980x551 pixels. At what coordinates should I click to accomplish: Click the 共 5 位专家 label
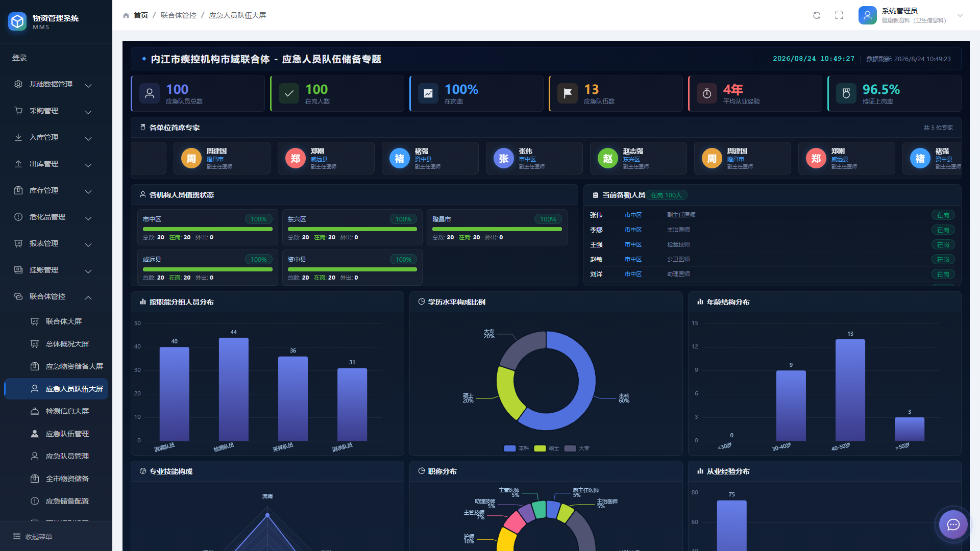(x=938, y=128)
